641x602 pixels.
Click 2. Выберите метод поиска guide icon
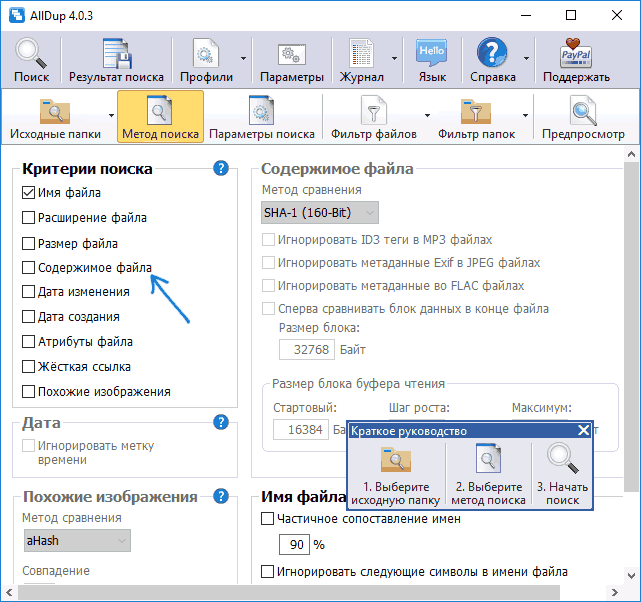(488, 474)
